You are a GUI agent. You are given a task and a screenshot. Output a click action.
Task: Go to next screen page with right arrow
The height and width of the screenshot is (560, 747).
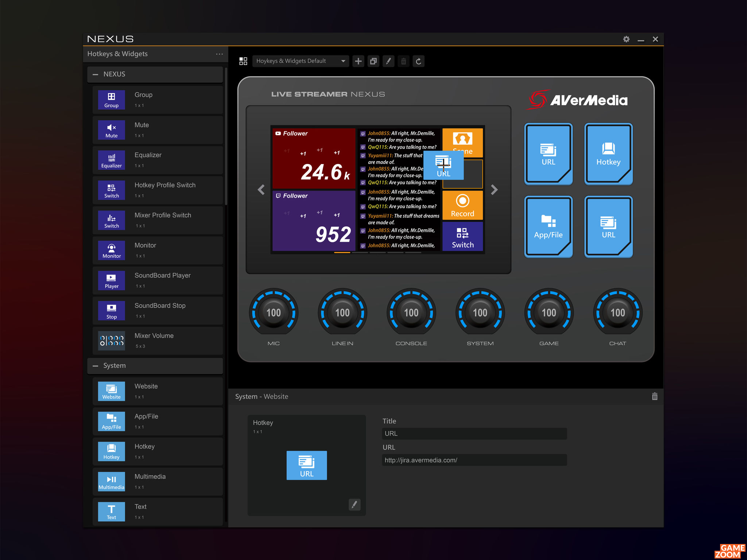494,190
